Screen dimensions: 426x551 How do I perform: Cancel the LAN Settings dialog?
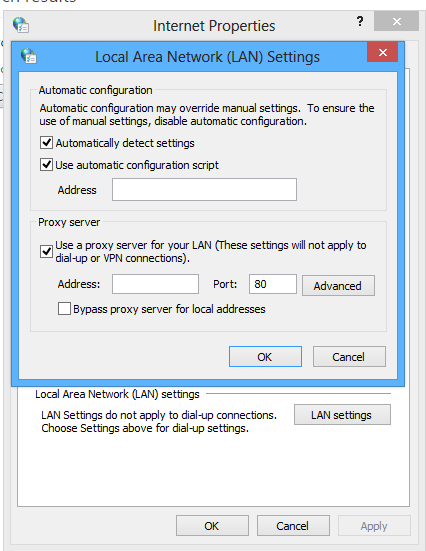349,357
